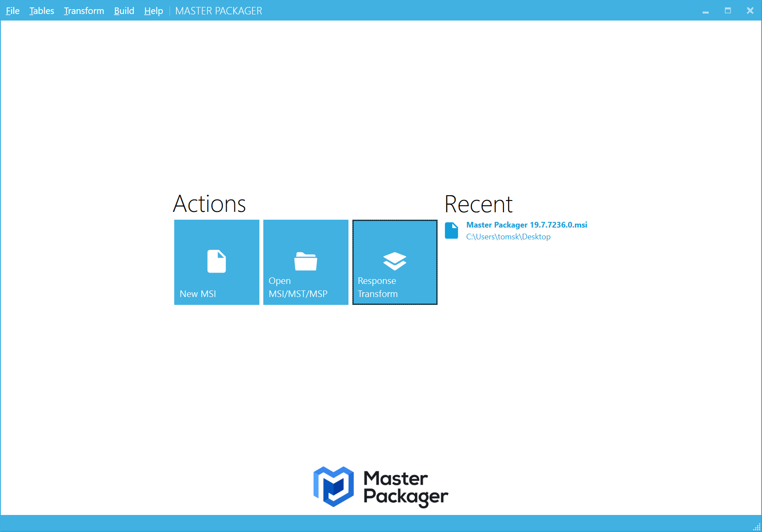Screen dimensions: 762x532
Task: Open the Tables menu
Action: pyautogui.click(x=41, y=10)
